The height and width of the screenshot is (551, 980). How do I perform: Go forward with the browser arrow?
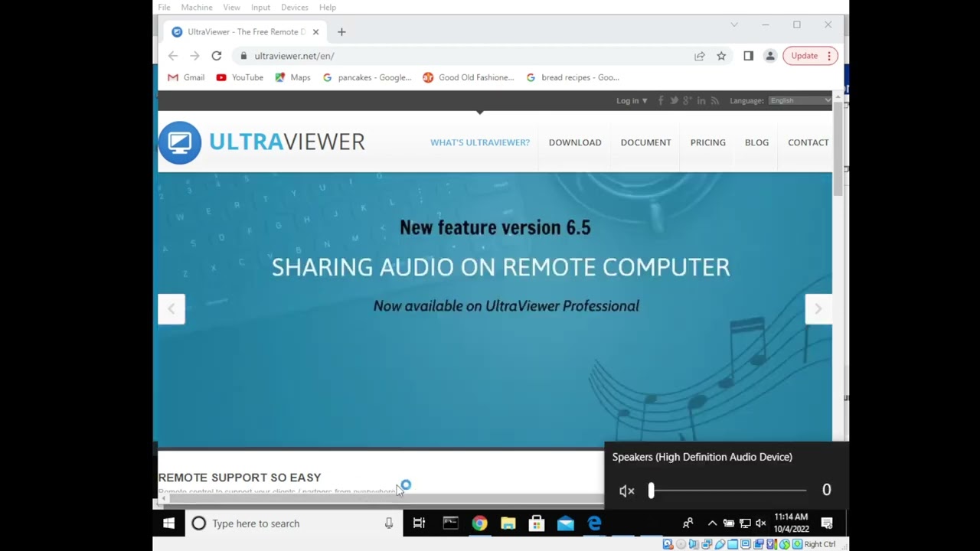tap(194, 56)
